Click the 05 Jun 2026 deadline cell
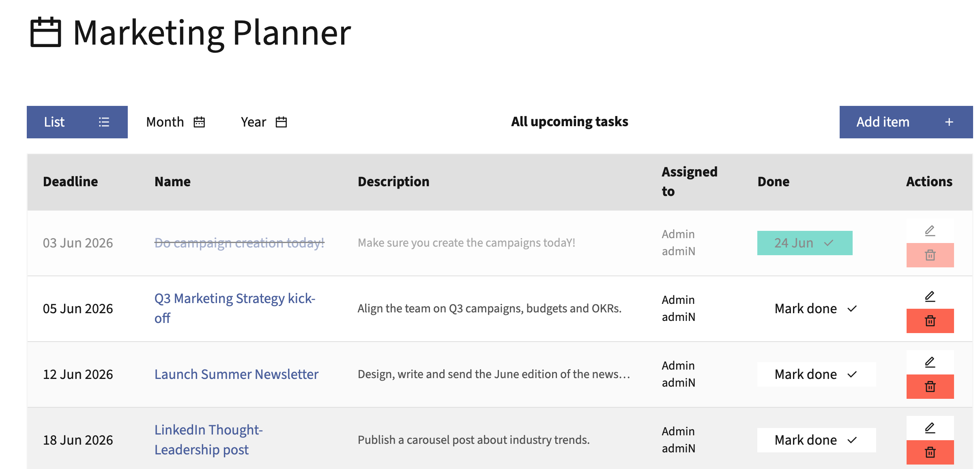Screen dimensions: 980x469 point(78,309)
